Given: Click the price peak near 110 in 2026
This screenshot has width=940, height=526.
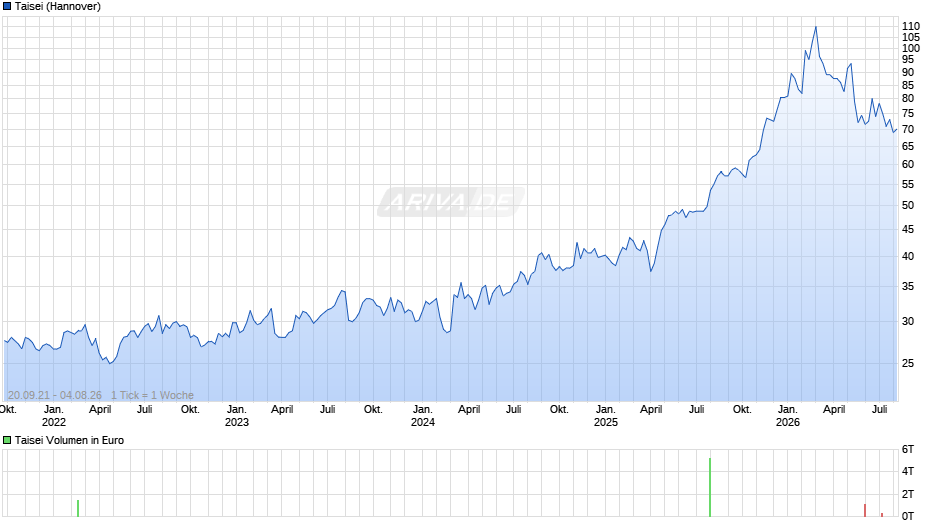Looking at the screenshot, I should coord(815,28).
